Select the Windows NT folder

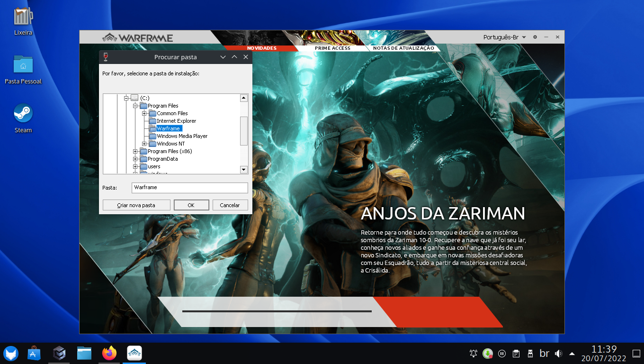[171, 144]
